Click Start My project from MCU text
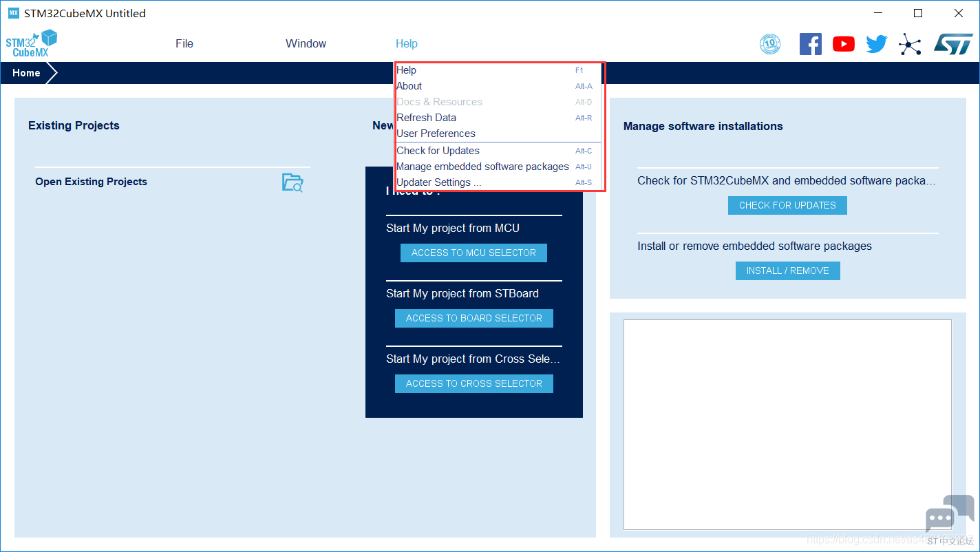The width and height of the screenshot is (980, 552). pyautogui.click(x=453, y=228)
